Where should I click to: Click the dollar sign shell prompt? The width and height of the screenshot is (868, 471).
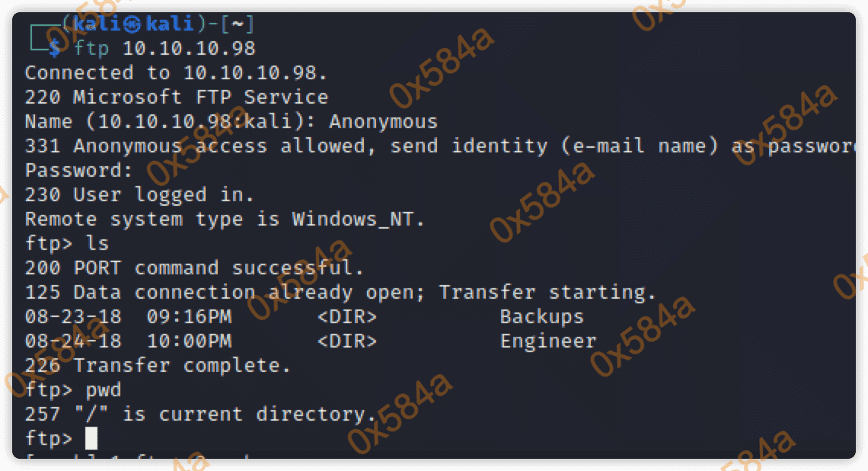[x=54, y=49]
